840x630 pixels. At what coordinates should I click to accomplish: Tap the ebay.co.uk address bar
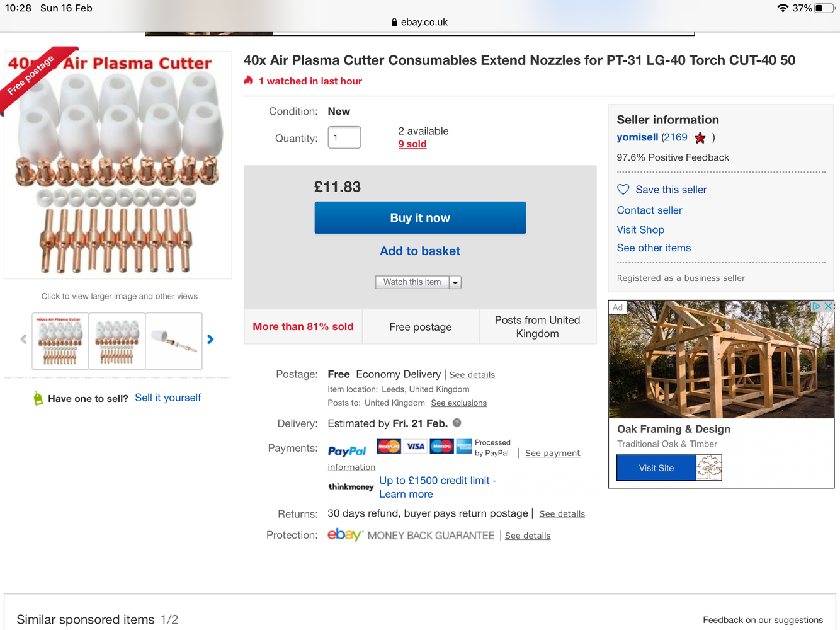coord(420,22)
